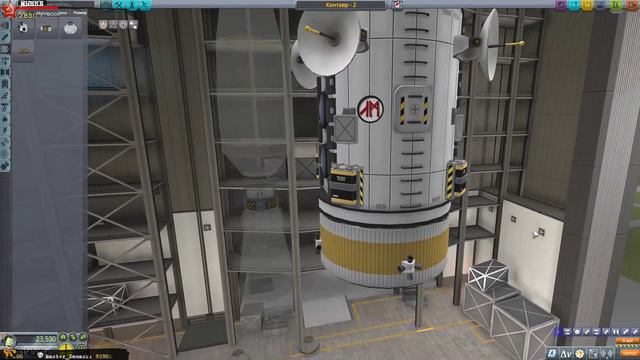Switch to the fourth cyan editor mode tab
This screenshot has width=640, height=360.
145,4
